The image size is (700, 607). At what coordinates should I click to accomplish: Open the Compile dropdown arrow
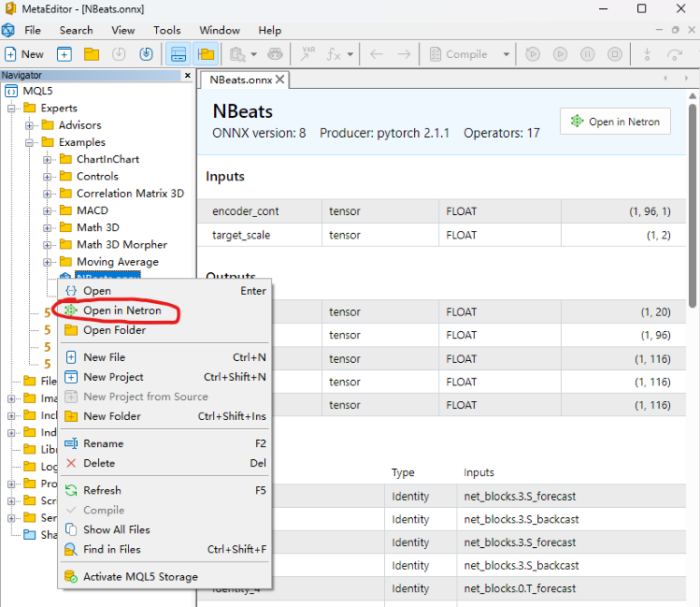(x=507, y=54)
